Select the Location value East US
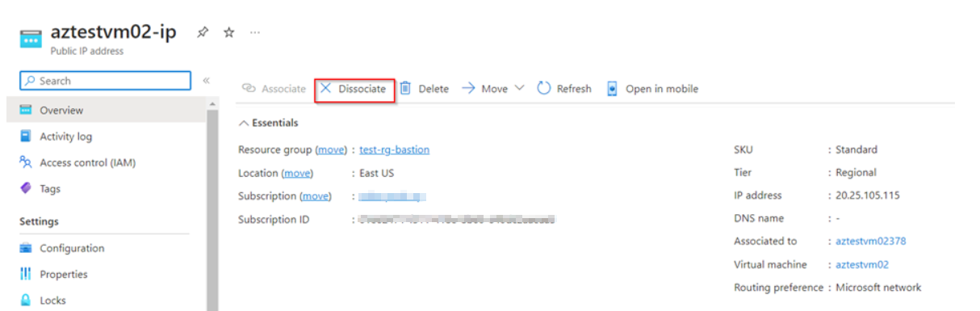The image size is (980, 311). coord(377,173)
